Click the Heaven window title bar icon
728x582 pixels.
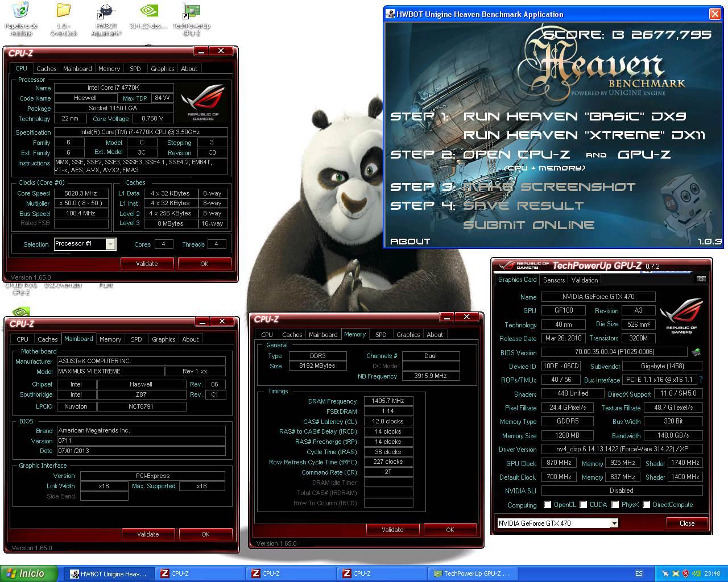pyautogui.click(x=391, y=14)
